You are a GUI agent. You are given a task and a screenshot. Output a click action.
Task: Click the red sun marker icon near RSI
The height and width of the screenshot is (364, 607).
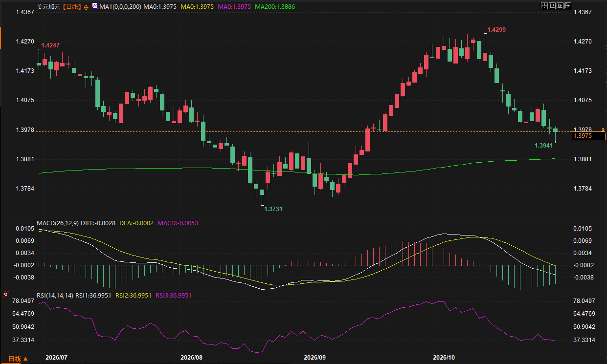(5, 295)
